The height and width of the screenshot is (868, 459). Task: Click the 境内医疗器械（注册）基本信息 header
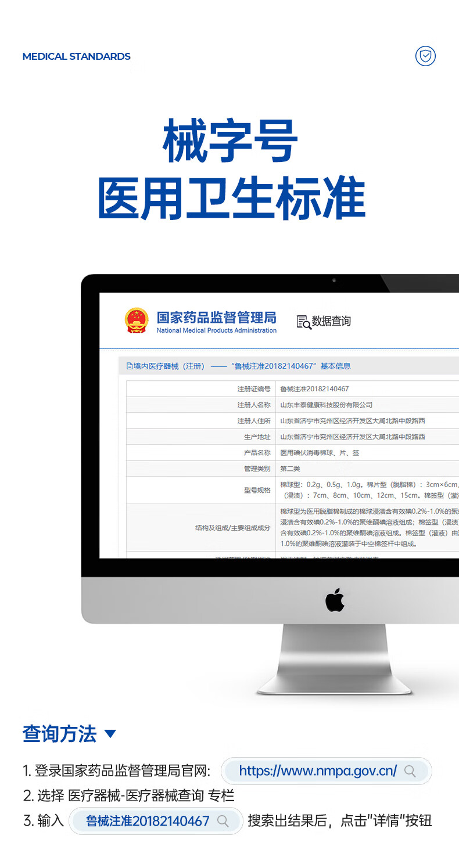238,366
